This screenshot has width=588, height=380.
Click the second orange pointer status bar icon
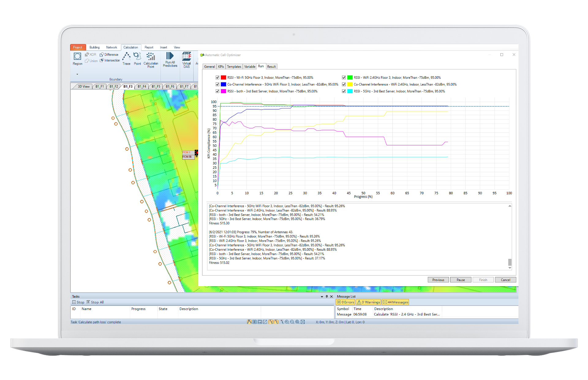[x=276, y=322]
